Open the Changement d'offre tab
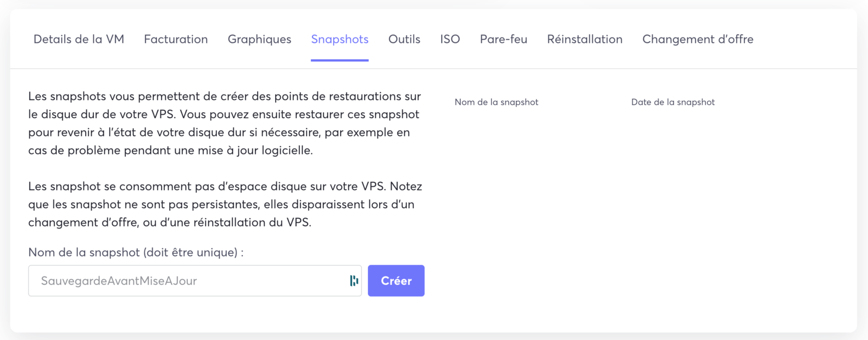Viewport: 868px width, 340px height. click(x=698, y=39)
